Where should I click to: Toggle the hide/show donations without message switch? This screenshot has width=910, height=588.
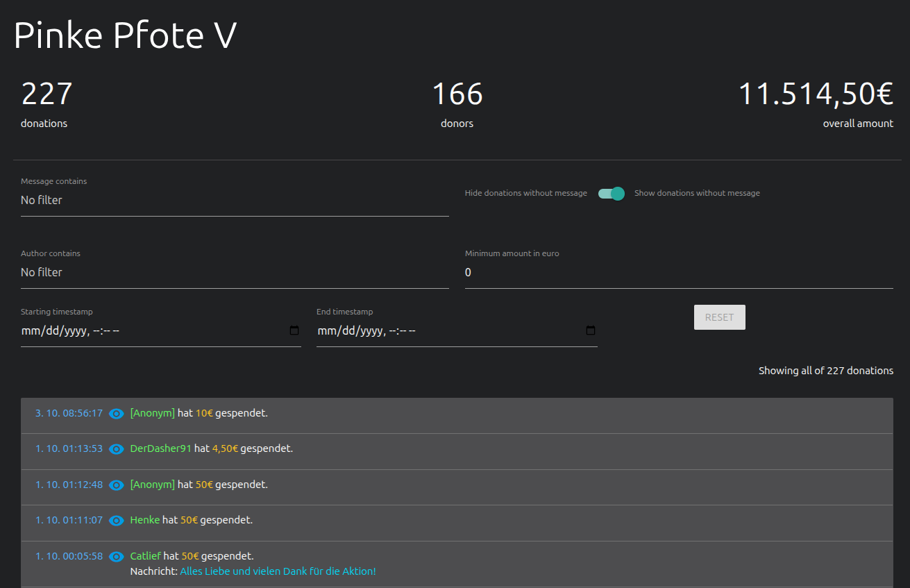[x=612, y=194]
